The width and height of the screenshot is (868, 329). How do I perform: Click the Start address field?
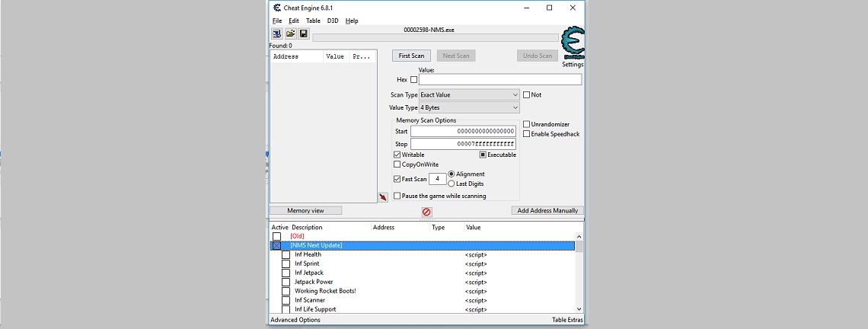coord(464,131)
